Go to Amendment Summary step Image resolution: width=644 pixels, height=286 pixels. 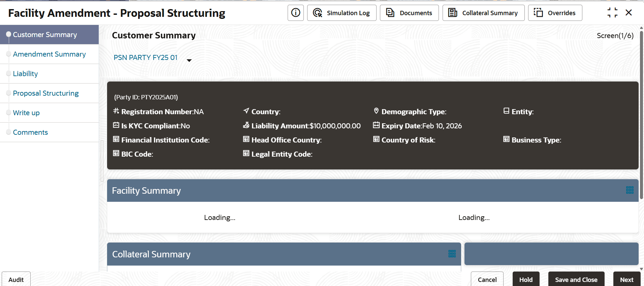[49, 54]
